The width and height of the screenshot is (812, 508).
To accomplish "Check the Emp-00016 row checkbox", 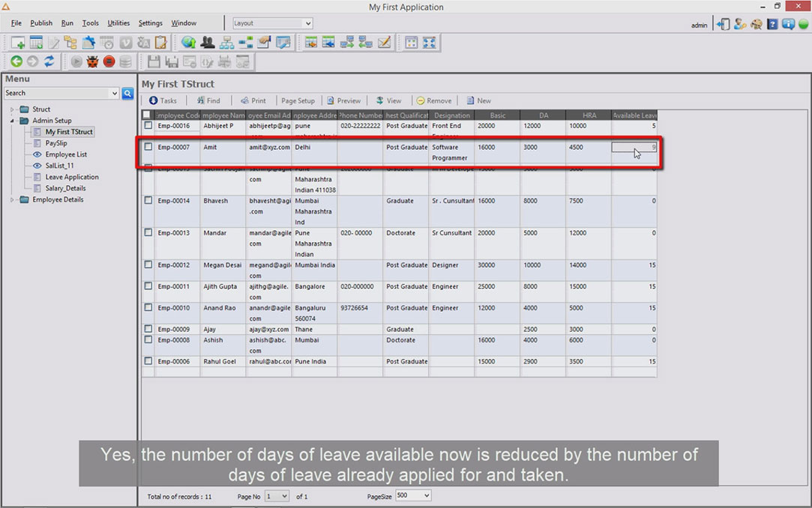I will pyautogui.click(x=148, y=125).
